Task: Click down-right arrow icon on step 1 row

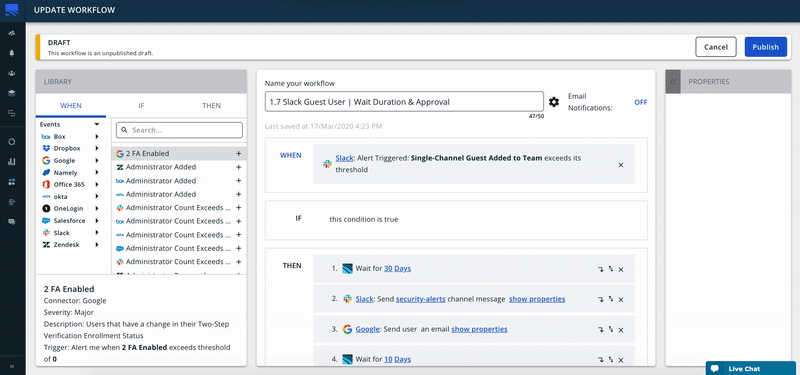Action: (x=601, y=269)
